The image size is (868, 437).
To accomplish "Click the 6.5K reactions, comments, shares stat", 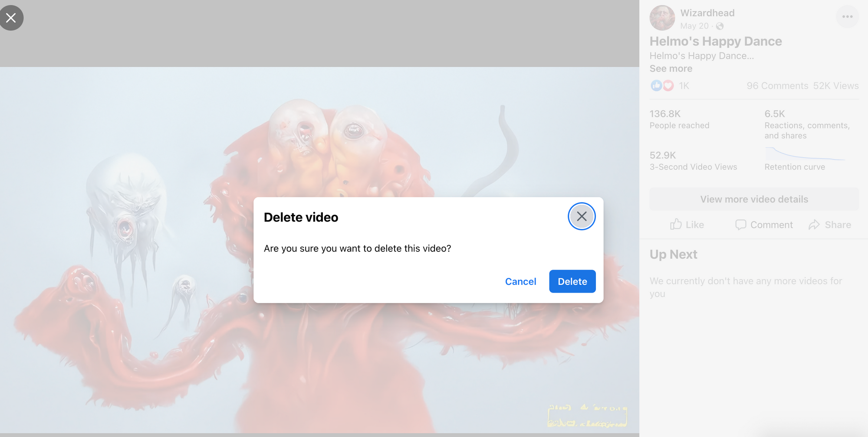I will point(807,124).
